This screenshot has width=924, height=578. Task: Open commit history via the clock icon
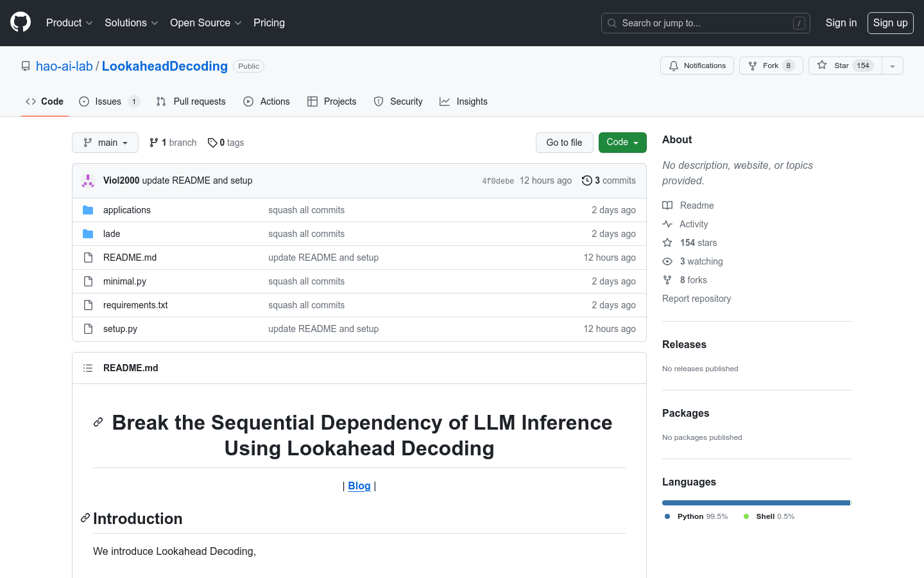(x=586, y=180)
